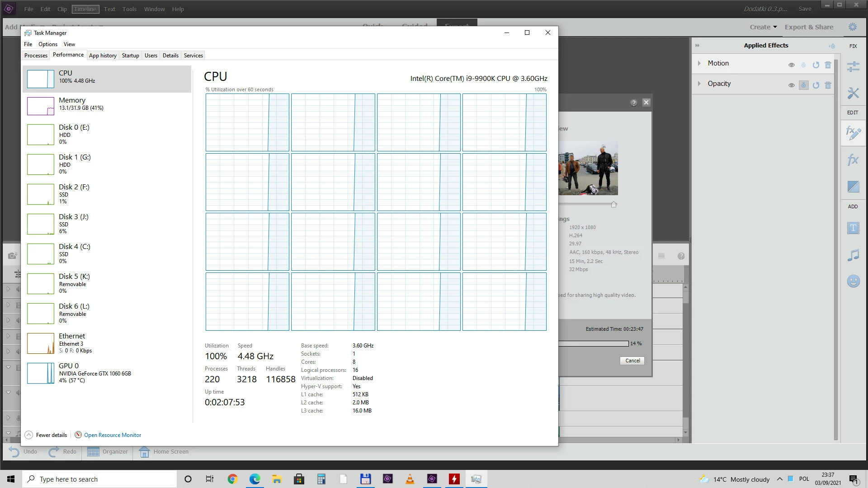
Task: Reset the Opacity effect
Action: 816,85
